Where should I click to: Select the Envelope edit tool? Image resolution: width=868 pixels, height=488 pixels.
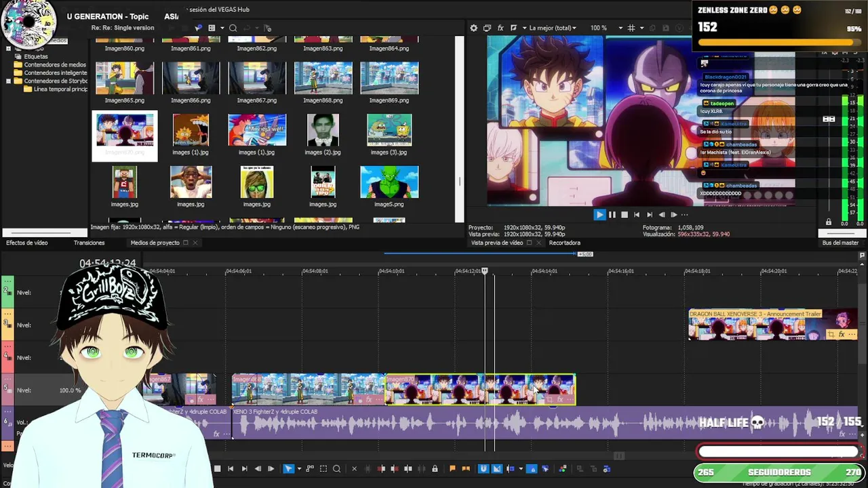[x=310, y=468]
